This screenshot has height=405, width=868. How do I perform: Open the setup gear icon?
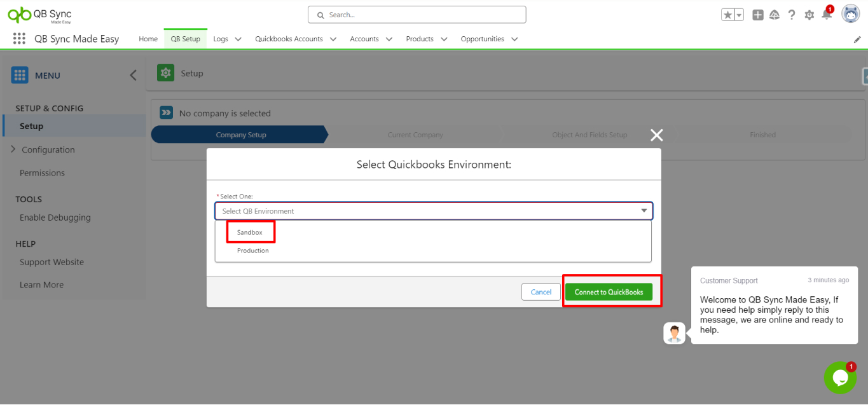pyautogui.click(x=809, y=15)
